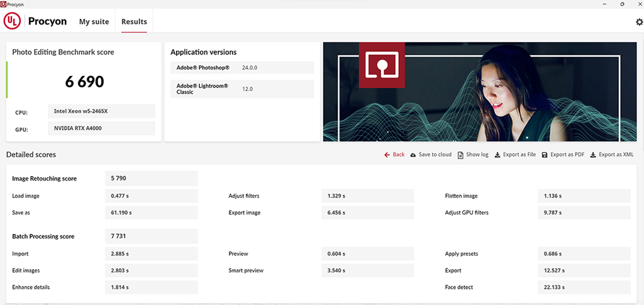The image size is (644, 305).
Task: Click Export time 12.527 s
Action: pos(584,270)
